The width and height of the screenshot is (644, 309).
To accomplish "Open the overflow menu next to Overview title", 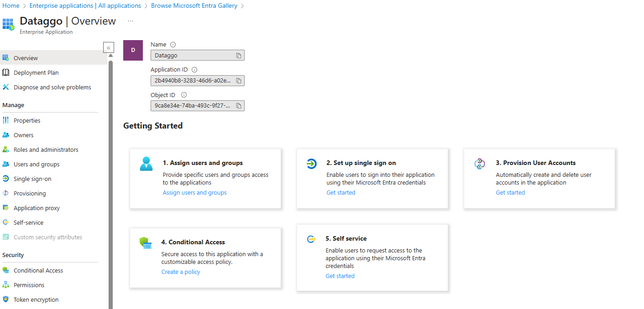I will coord(130,21).
